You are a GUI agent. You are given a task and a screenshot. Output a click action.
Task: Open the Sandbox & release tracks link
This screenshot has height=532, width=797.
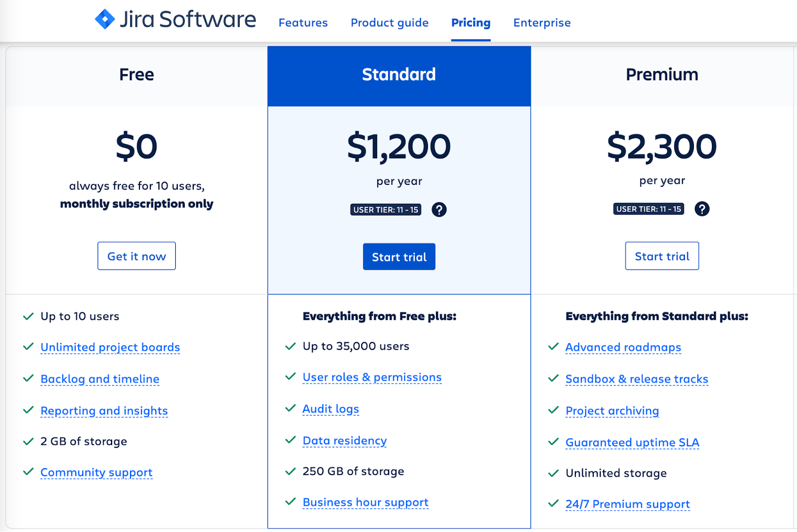pyautogui.click(x=637, y=379)
